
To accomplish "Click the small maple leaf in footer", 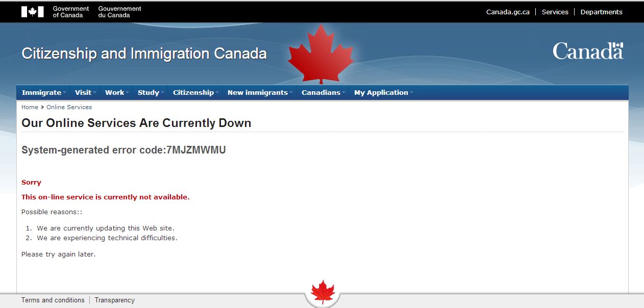I will click(323, 293).
